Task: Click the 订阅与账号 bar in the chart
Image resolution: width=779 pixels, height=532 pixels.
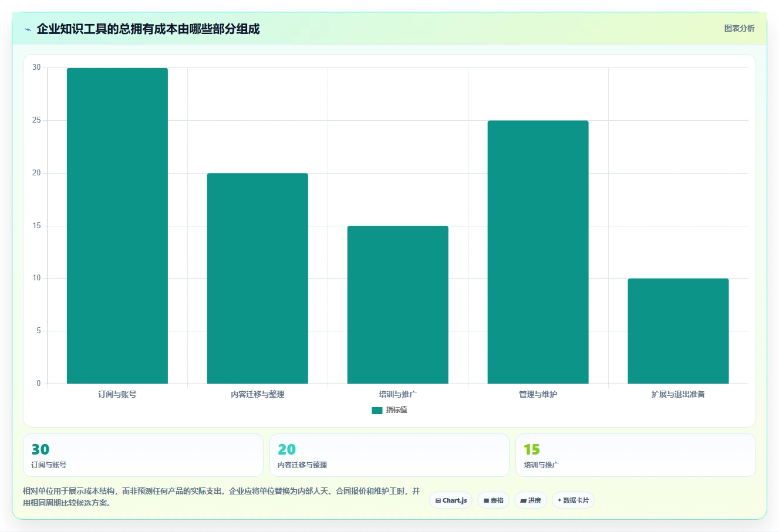Action: click(117, 226)
